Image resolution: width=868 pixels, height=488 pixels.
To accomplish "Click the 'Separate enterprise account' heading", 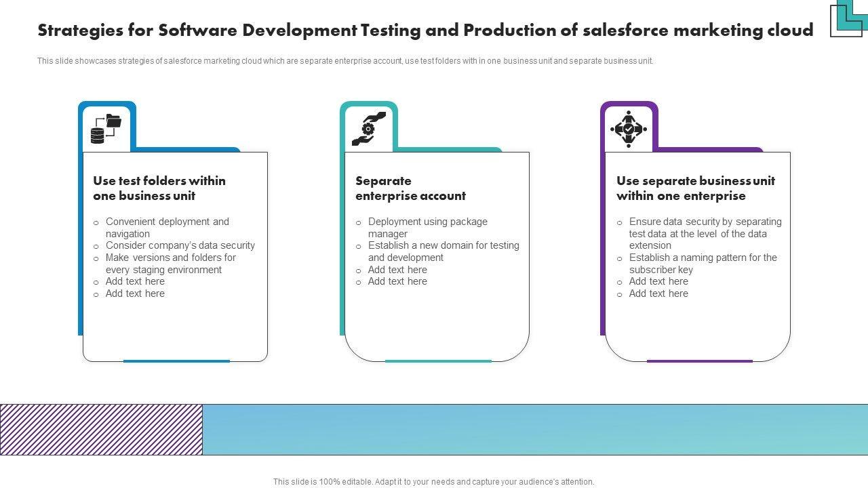I will 410,188.
